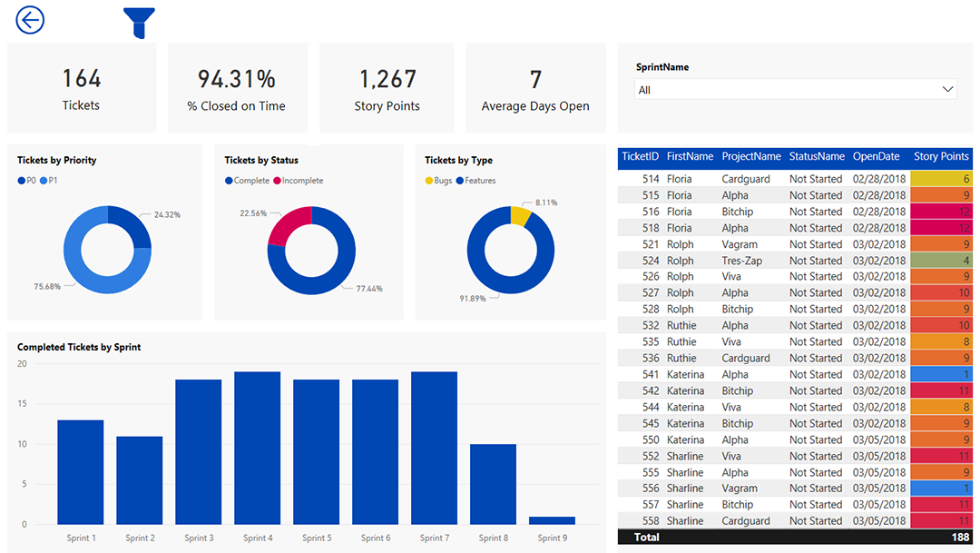Image resolution: width=980 pixels, height=553 pixels.
Task: Click the 8.11% label on Type chart
Action: tap(546, 202)
